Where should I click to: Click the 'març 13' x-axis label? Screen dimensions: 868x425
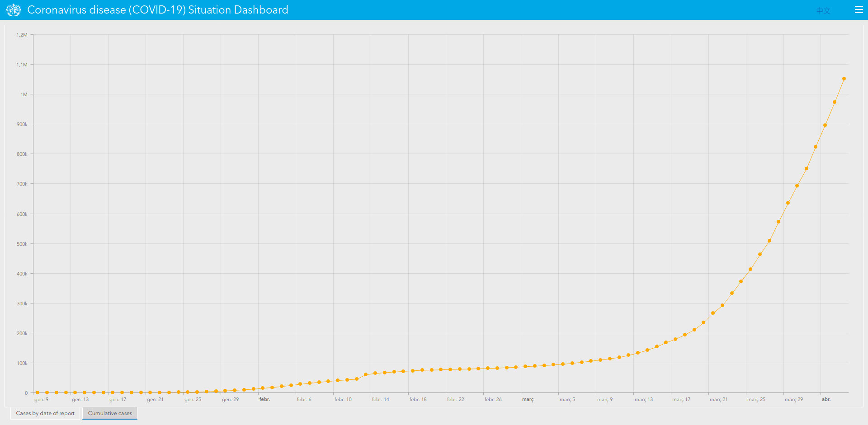click(x=644, y=399)
